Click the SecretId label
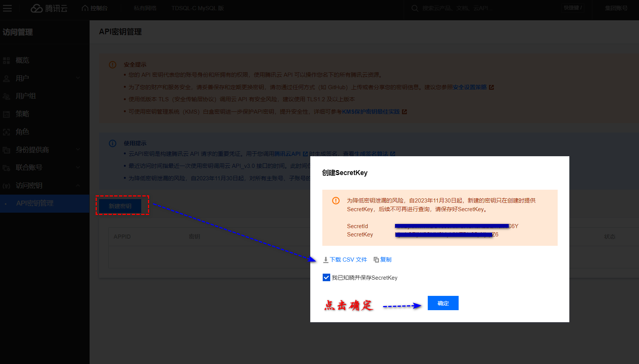 coord(357,226)
